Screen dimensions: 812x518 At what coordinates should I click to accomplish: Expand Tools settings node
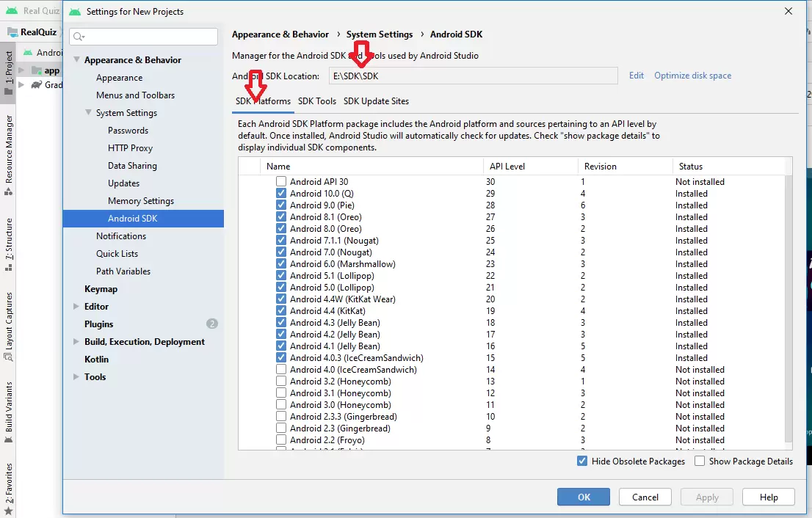[76, 376]
